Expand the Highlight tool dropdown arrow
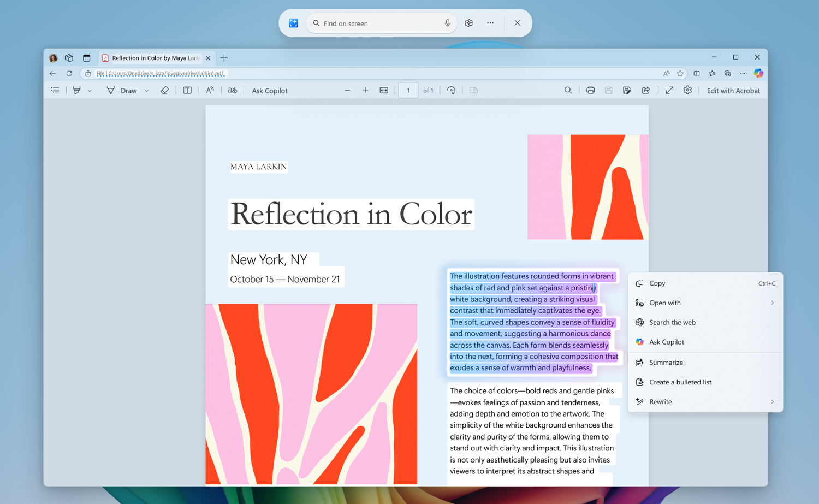Image resolution: width=819 pixels, height=504 pixels. (90, 91)
